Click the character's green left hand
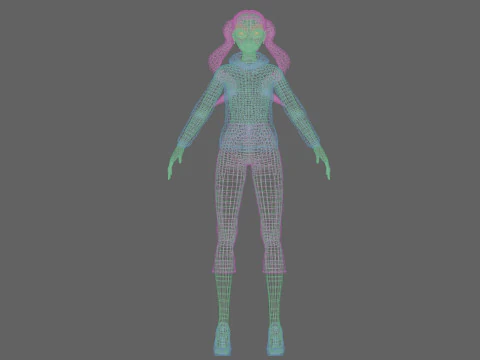This screenshot has width=480, height=360. click(x=323, y=162)
